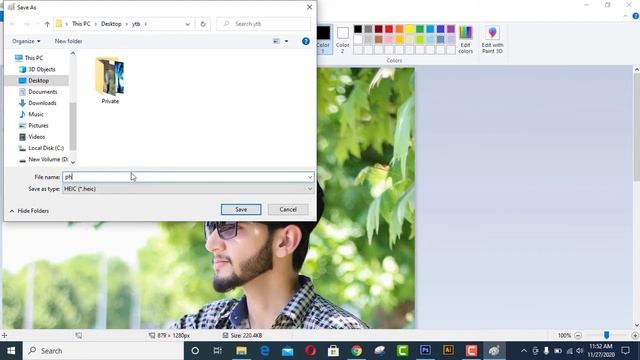
Task: Open Mail app from taskbar
Action: pyautogui.click(x=287, y=351)
